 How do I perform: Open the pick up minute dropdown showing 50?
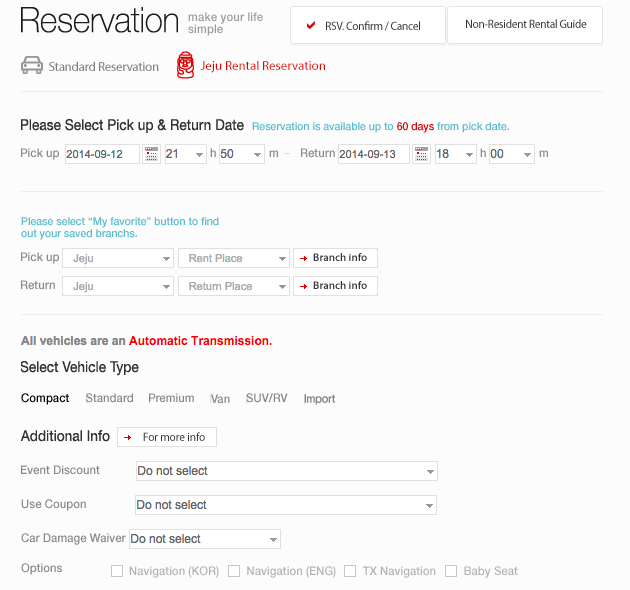(242, 154)
